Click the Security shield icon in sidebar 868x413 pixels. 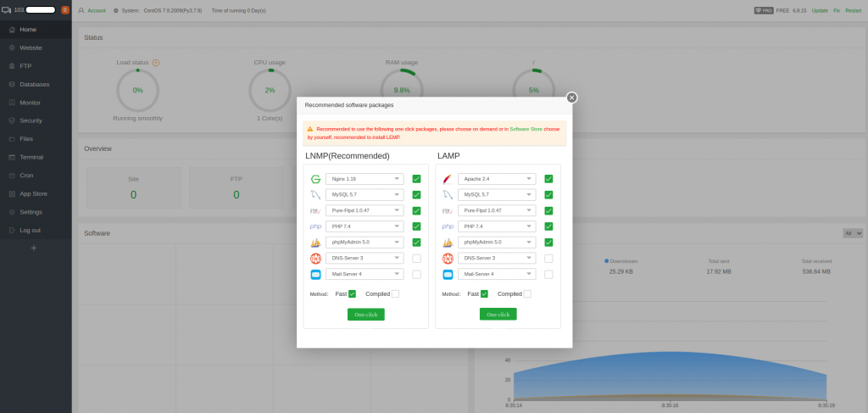coord(12,120)
